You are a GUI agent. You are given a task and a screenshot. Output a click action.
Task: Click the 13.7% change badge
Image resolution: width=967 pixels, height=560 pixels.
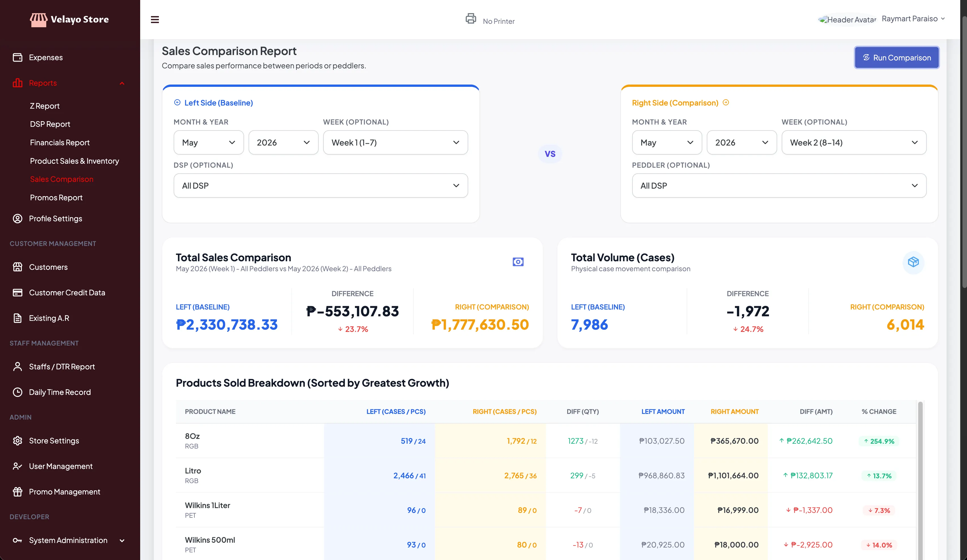879,476
